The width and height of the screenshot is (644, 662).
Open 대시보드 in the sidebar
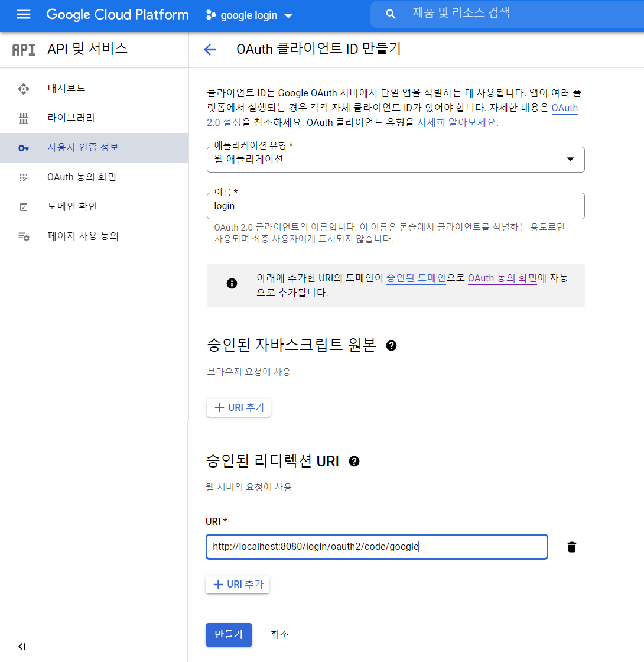pyautogui.click(x=94, y=88)
